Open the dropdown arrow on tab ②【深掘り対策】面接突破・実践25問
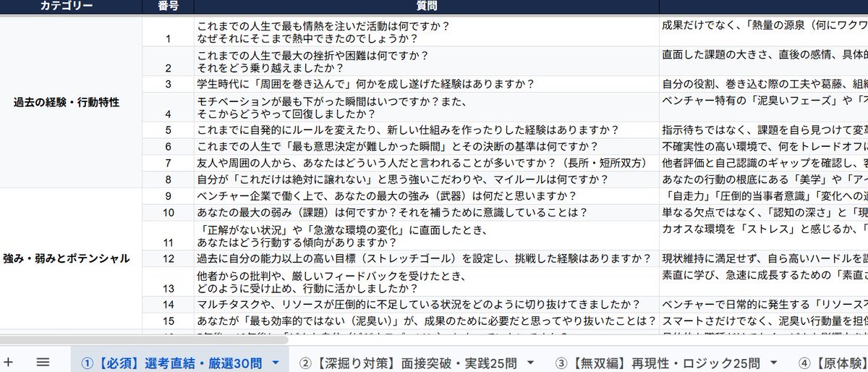Viewport: 868px width, 372px height. (531, 363)
